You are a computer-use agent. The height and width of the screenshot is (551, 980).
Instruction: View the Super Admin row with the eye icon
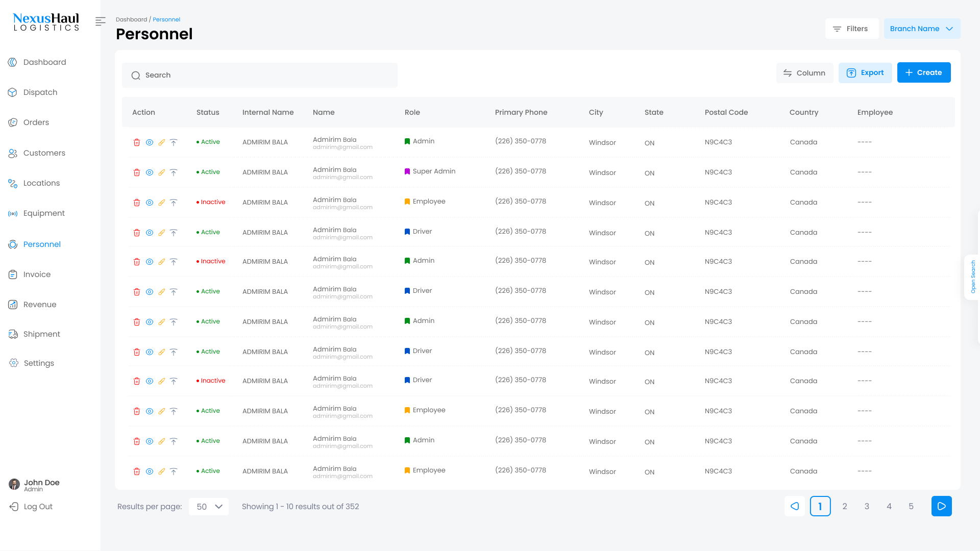click(150, 172)
